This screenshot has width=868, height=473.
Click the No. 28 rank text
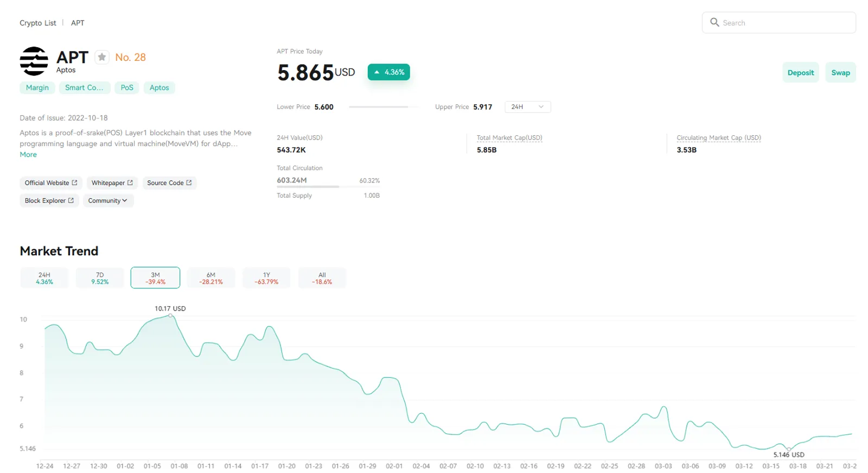pyautogui.click(x=130, y=57)
